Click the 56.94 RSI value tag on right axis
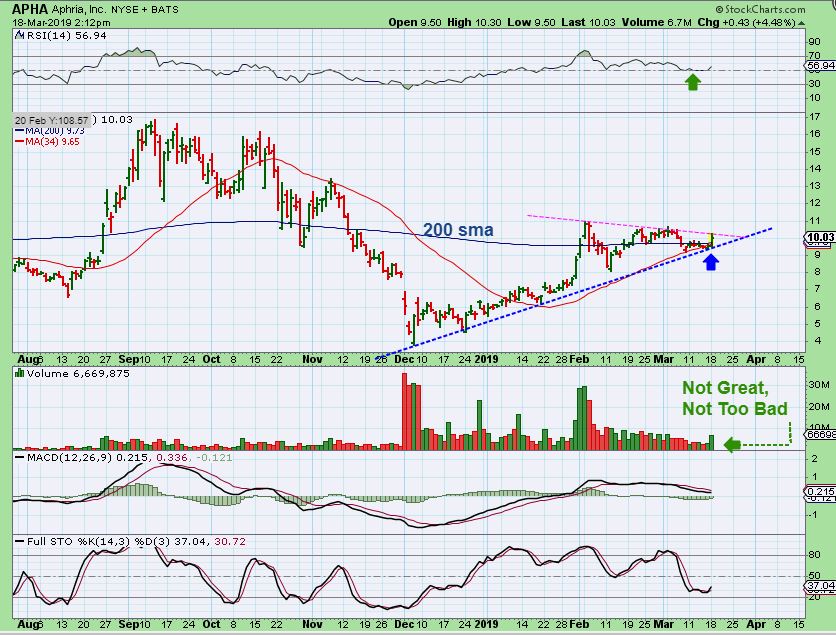This screenshot has width=836, height=635. (x=821, y=66)
